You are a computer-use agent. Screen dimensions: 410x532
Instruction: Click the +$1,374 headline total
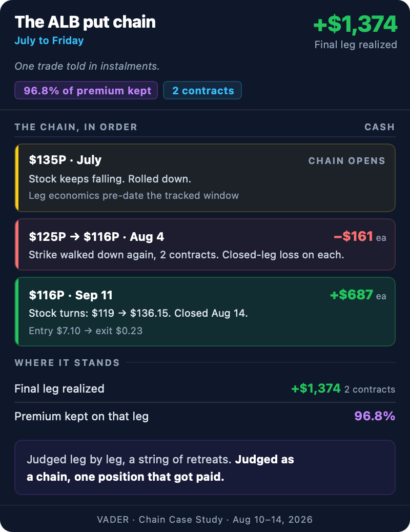355,24
